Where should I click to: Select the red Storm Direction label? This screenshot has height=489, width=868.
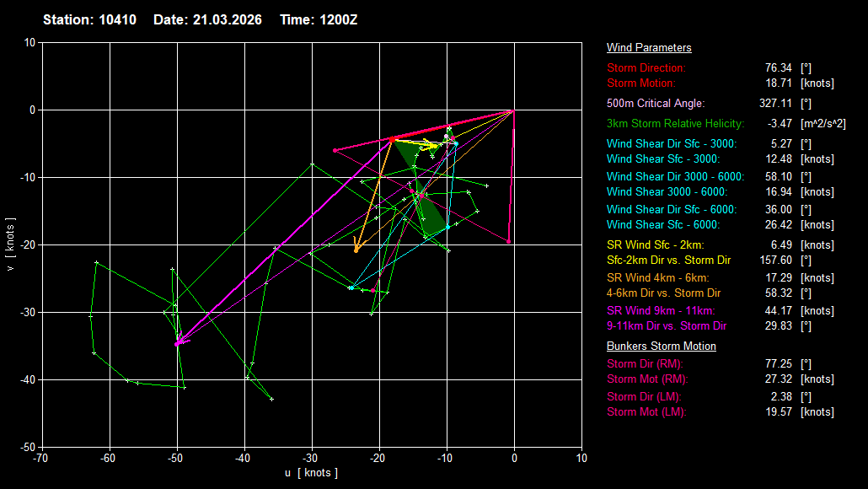pos(646,67)
